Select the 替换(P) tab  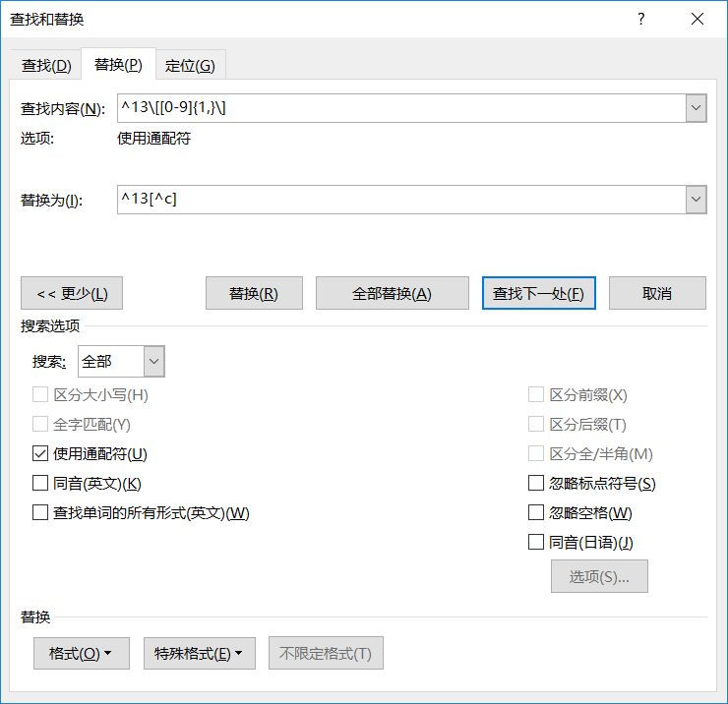pyautogui.click(x=118, y=65)
